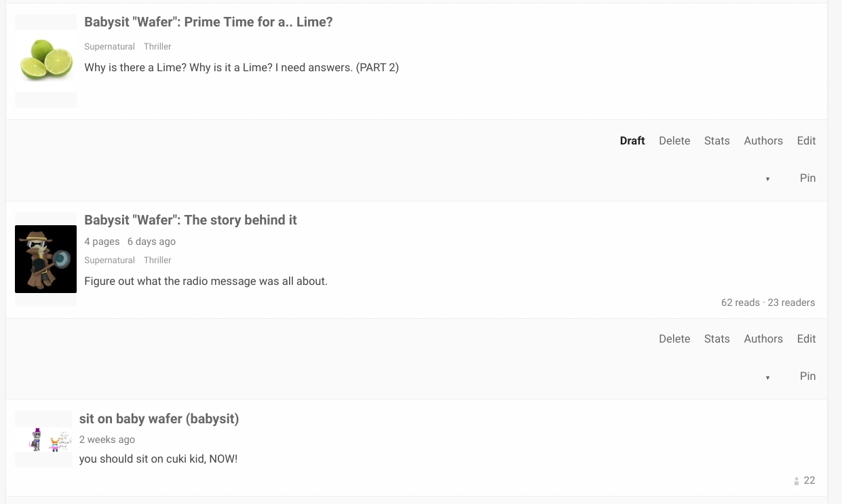This screenshot has width=842, height=504.
Task: Pin 'The story behind it' story
Action: click(807, 376)
